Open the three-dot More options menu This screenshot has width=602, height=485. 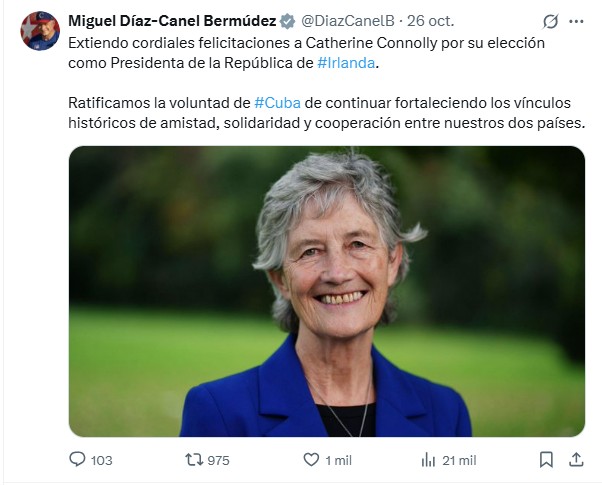[576, 21]
